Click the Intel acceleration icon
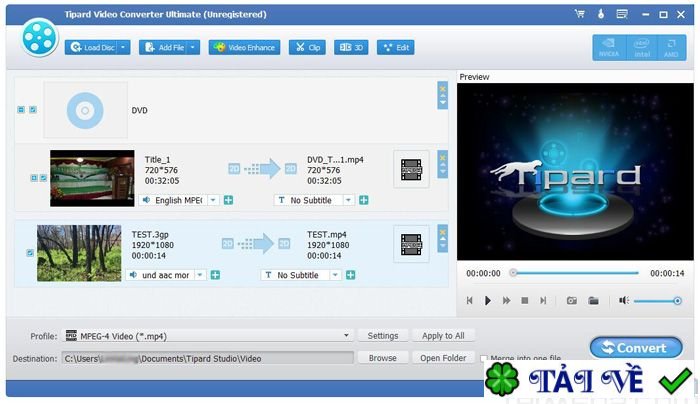 click(x=642, y=48)
